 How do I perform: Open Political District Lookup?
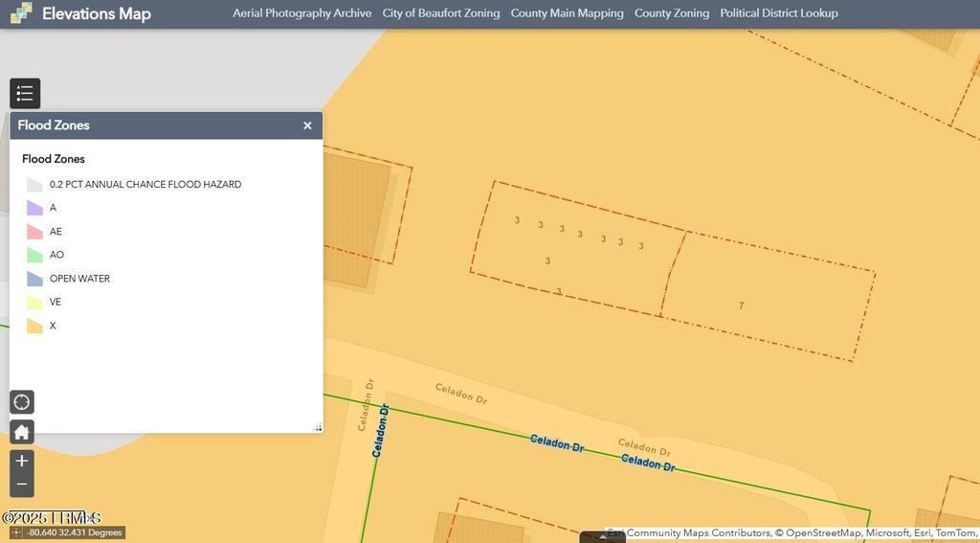778,13
